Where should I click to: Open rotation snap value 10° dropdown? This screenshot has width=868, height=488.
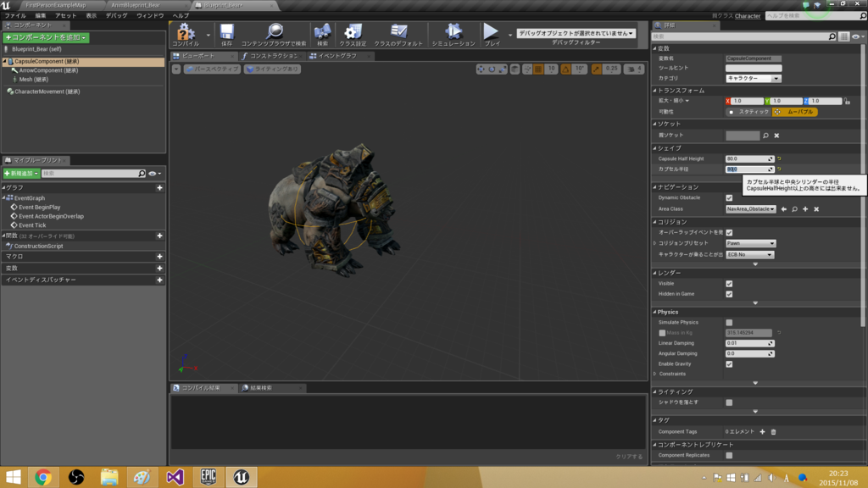coord(580,69)
